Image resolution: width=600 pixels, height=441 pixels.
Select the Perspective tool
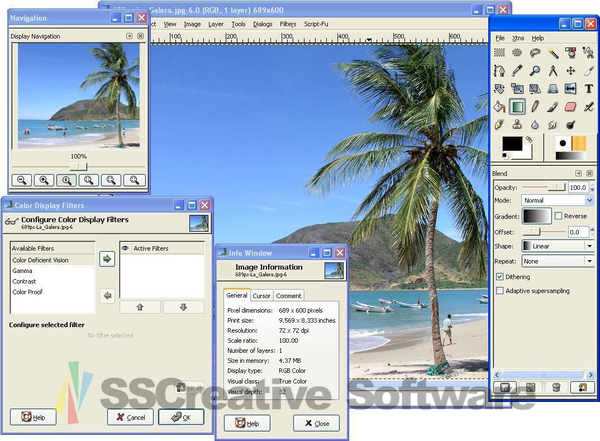(x=553, y=89)
